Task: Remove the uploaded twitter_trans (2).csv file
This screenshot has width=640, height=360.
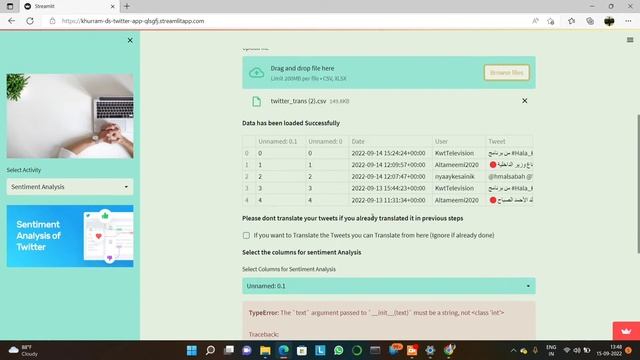Action: 524,101
